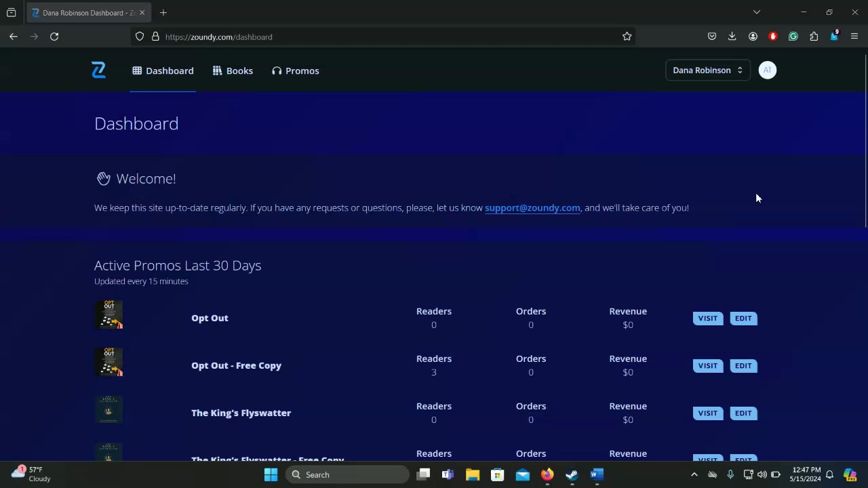The image size is (868, 488).
Task: Open the Windows Start menu
Action: pos(271,474)
